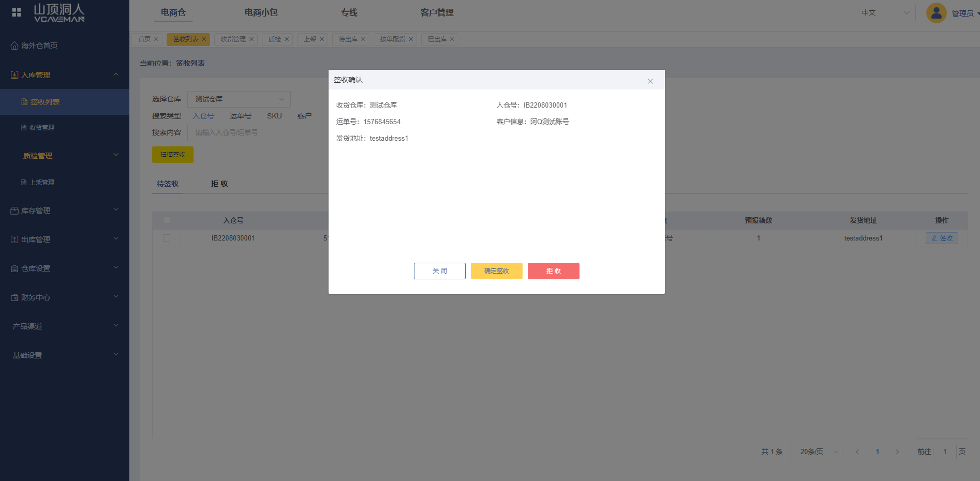Click the app grid icon beside the logo
This screenshot has height=481, width=980.
[x=17, y=12]
